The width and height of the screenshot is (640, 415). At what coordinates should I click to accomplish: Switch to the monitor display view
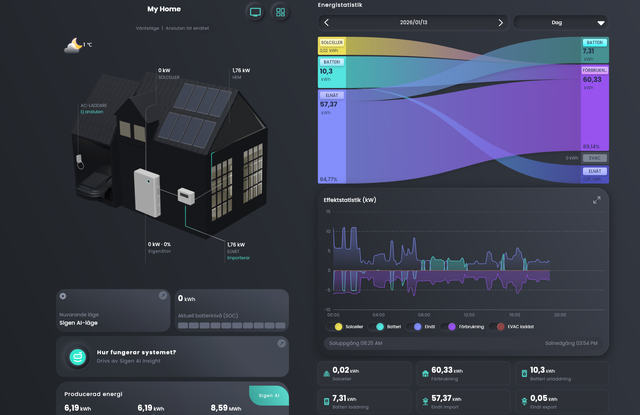tap(256, 12)
